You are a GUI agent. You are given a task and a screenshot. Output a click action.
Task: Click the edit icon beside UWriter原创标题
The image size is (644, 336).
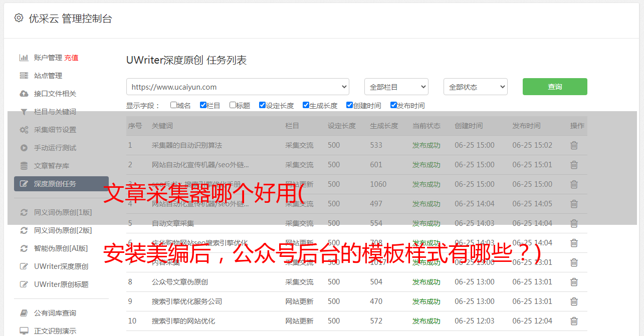coord(24,284)
